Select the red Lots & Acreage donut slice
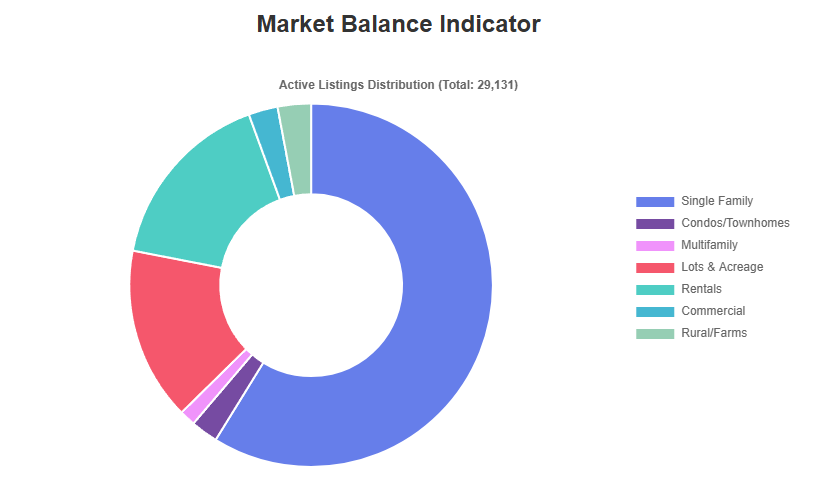 click(179, 325)
